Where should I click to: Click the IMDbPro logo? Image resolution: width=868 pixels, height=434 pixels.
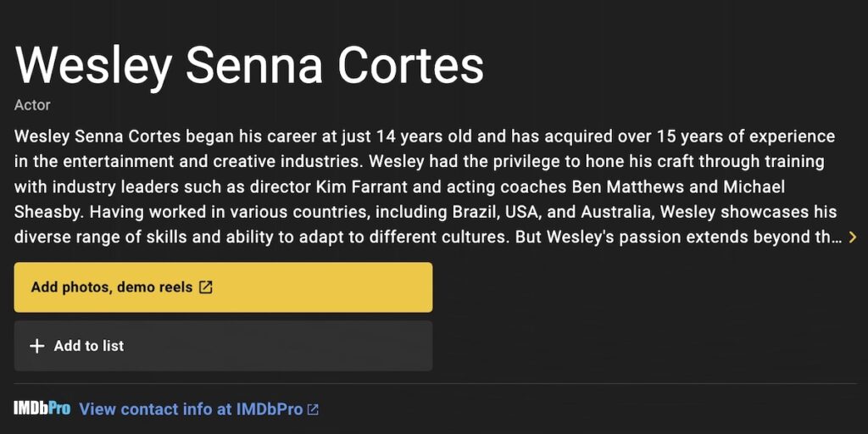(42, 409)
